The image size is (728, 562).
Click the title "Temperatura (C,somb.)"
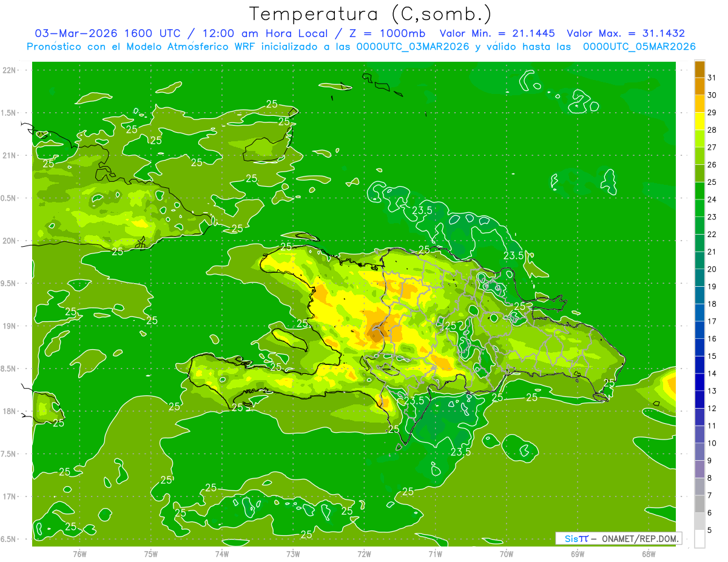[x=371, y=14]
